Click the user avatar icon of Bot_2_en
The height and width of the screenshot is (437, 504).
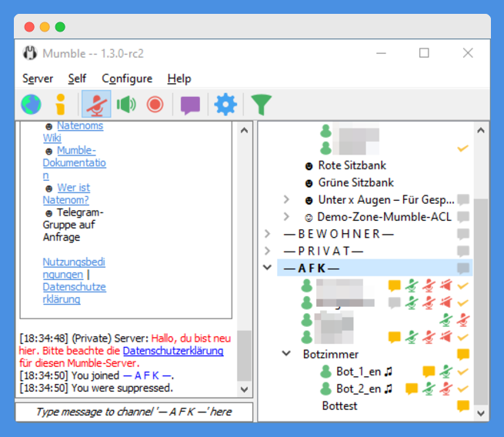[325, 389]
